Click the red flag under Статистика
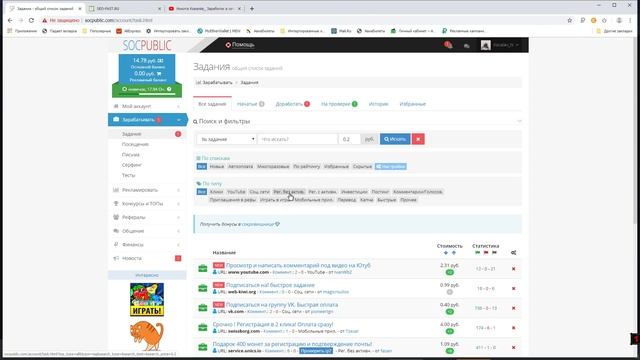640x360 pixels. pyautogui.click(x=486, y=253)
